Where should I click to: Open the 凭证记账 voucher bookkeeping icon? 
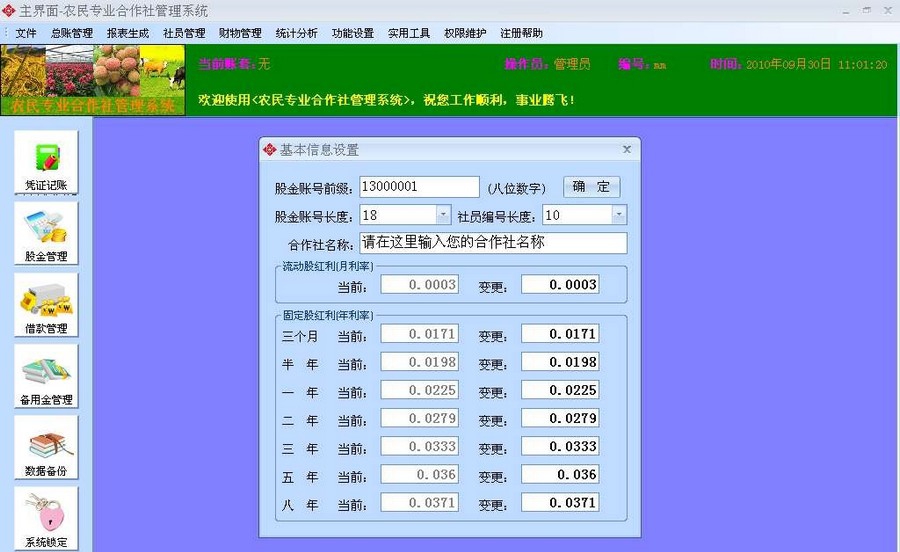46,162
